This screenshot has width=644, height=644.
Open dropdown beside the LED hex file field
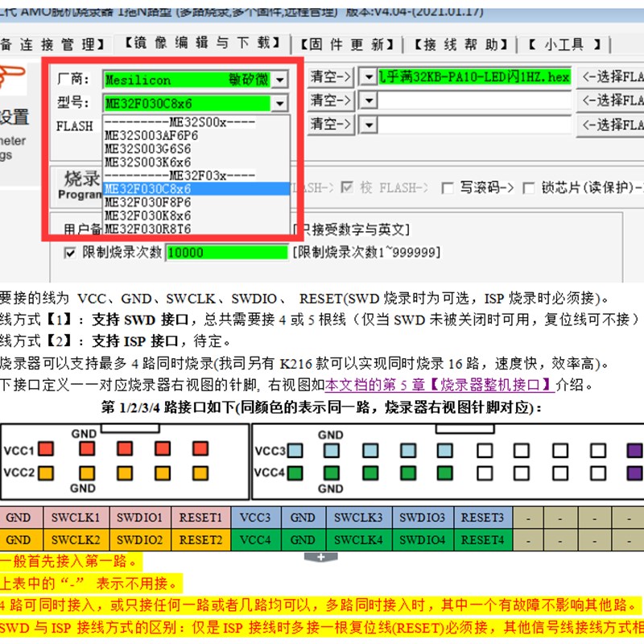pos(369,76)
